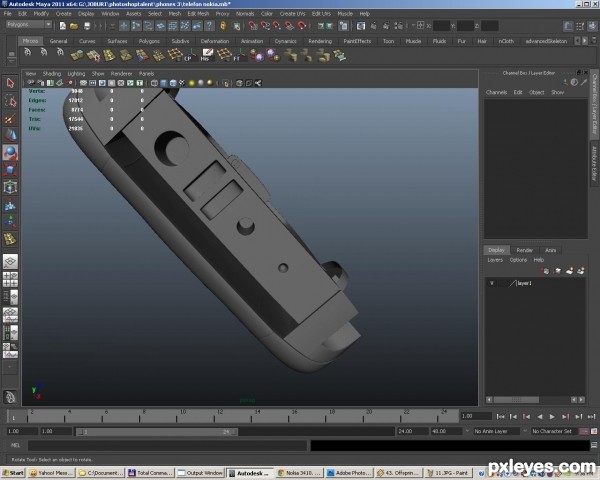The image size is (600, 480).
Task: Click the question mark selection mask icon
Action: (209, 26)
